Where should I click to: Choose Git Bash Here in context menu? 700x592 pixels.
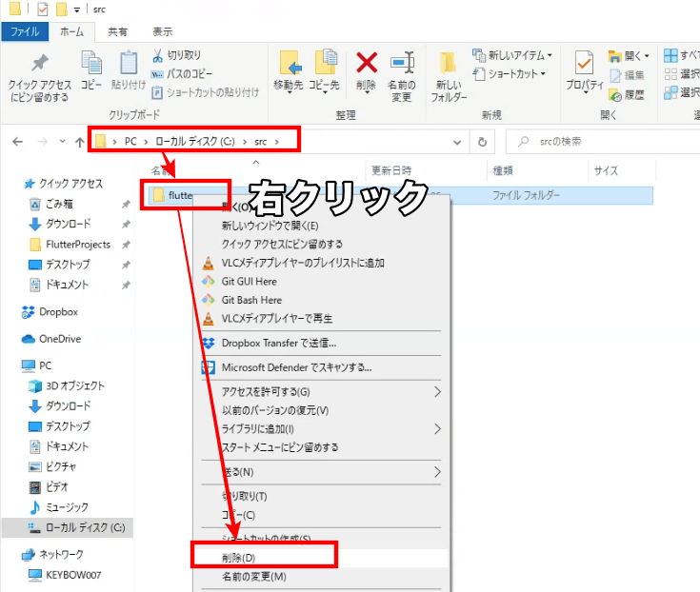tap(322, 300)
